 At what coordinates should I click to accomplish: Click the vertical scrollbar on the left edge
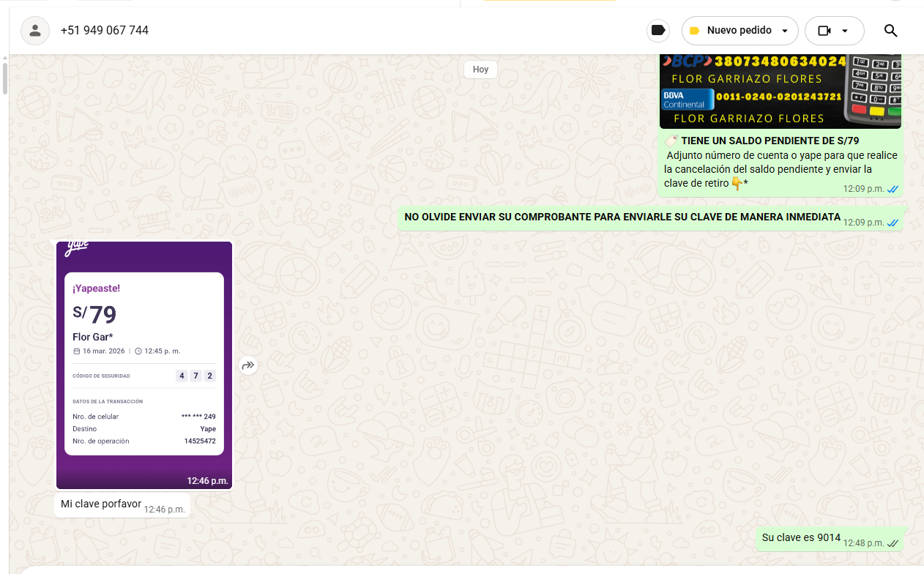(5, 79)
